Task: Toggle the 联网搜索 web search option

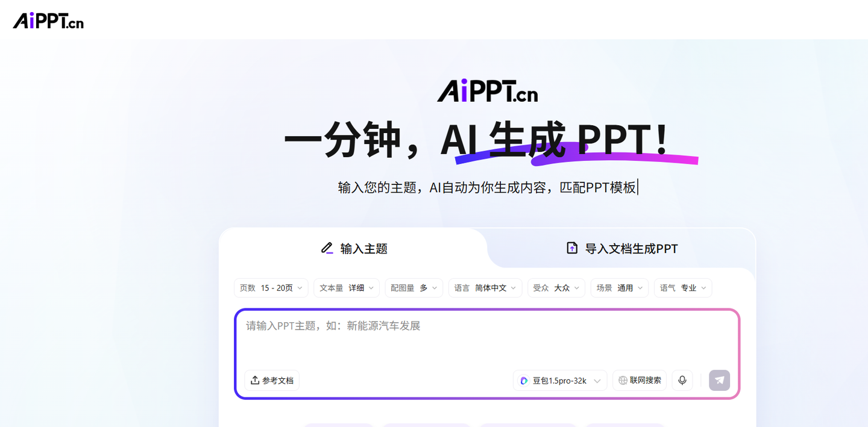Action: (x=640, y=380)
